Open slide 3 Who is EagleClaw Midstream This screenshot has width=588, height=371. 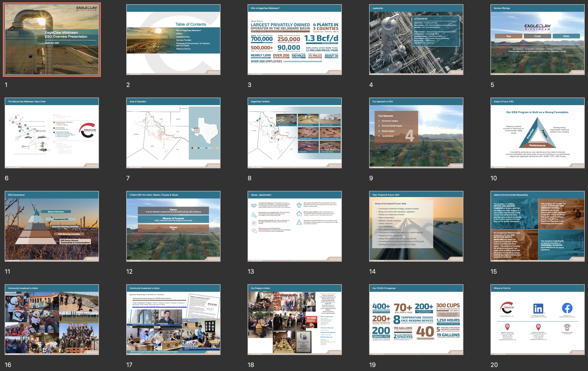[x=295, y=40]
